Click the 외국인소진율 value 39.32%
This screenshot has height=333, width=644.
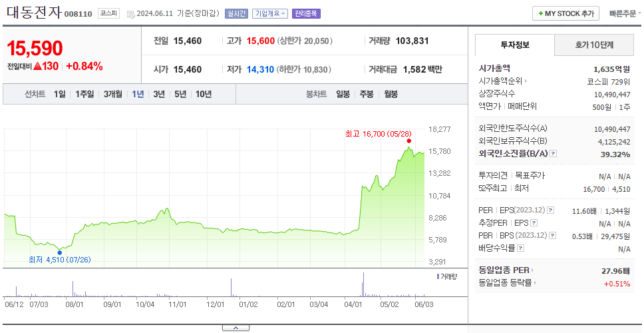coord(615,154)
